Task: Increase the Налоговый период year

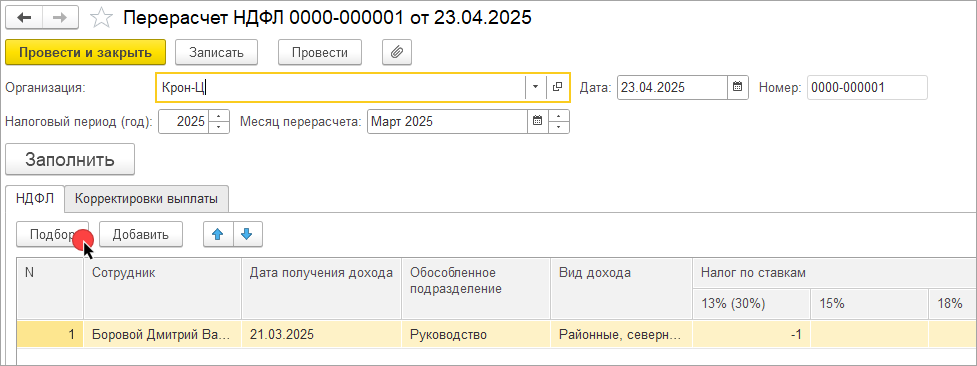Action: point(219,117)
